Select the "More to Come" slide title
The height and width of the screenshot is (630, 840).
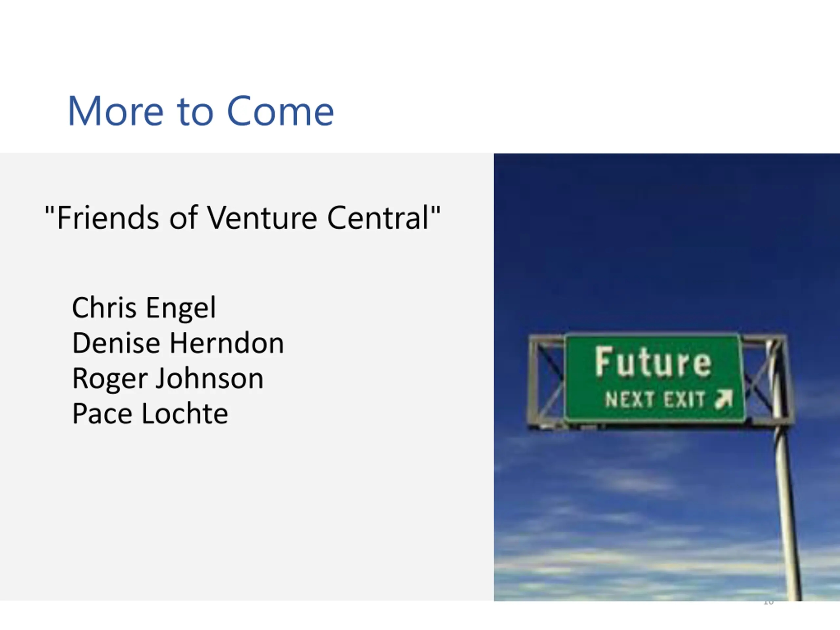[x=201, y=111]
